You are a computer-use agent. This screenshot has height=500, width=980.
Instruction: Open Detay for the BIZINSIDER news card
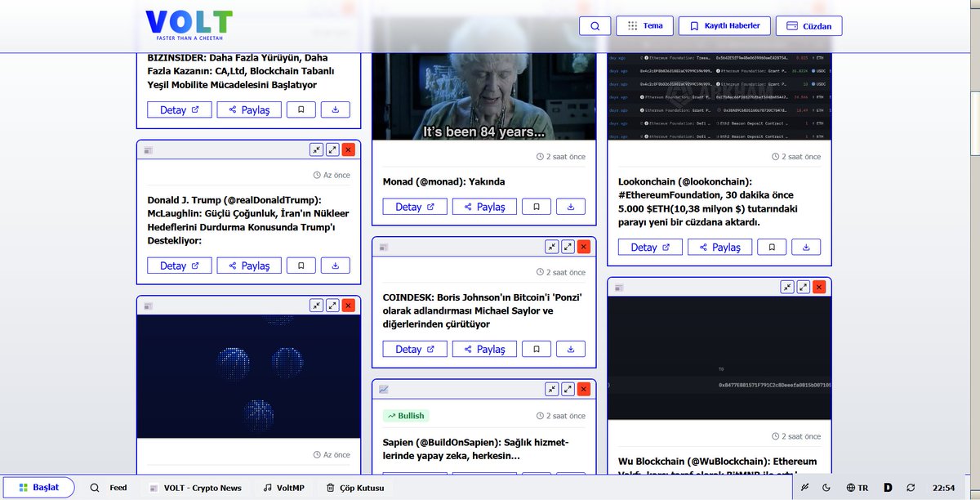click(180, 109)
